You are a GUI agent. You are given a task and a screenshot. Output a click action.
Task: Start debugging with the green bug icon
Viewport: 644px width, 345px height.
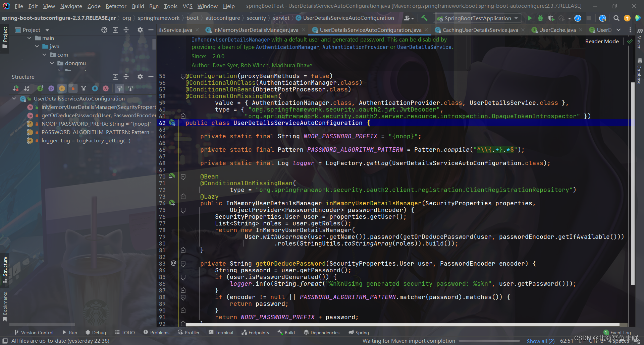click(x=540, y=18)
